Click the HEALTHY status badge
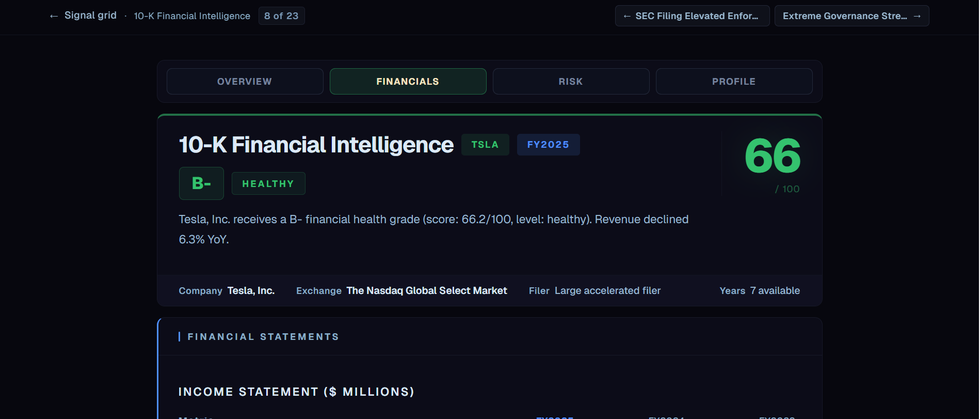The image size is (980, 419). click(268, 183)
